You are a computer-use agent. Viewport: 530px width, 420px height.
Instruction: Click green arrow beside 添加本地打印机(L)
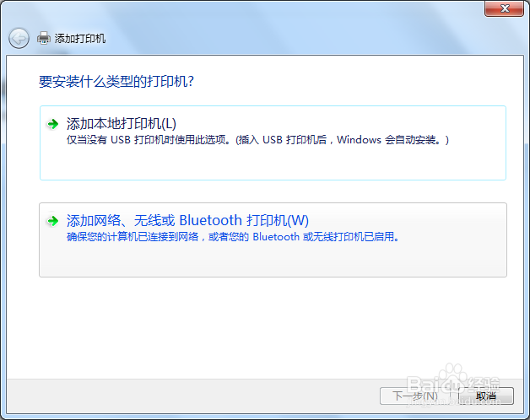pos(52,124)
